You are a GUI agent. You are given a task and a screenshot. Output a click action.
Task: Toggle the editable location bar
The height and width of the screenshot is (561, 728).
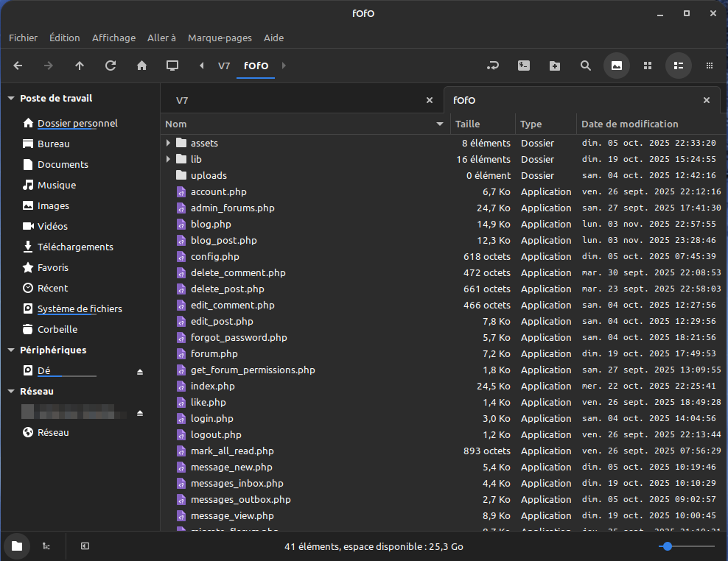tap(493, 66)
